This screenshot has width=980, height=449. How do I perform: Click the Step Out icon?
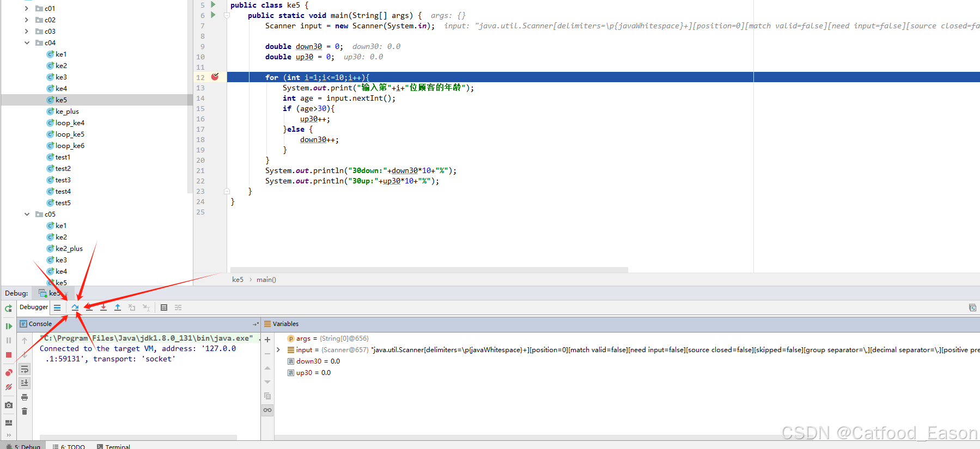coord(118,307)
